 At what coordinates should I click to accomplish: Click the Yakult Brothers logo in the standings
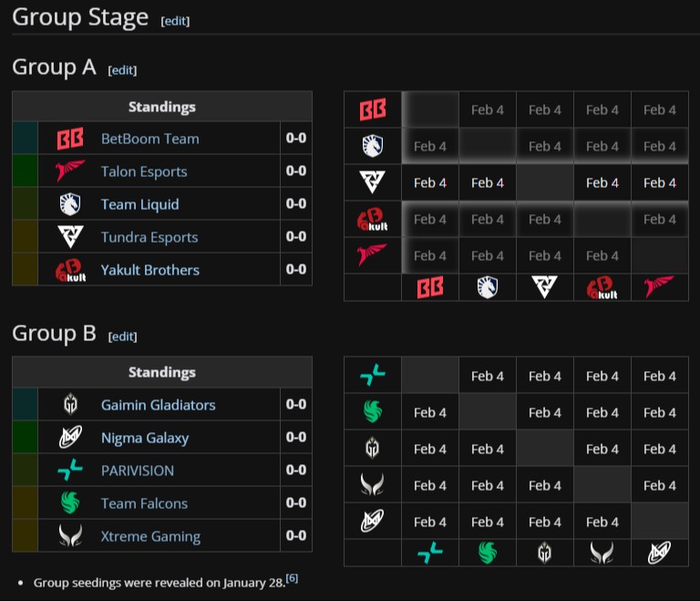point(70,270)
